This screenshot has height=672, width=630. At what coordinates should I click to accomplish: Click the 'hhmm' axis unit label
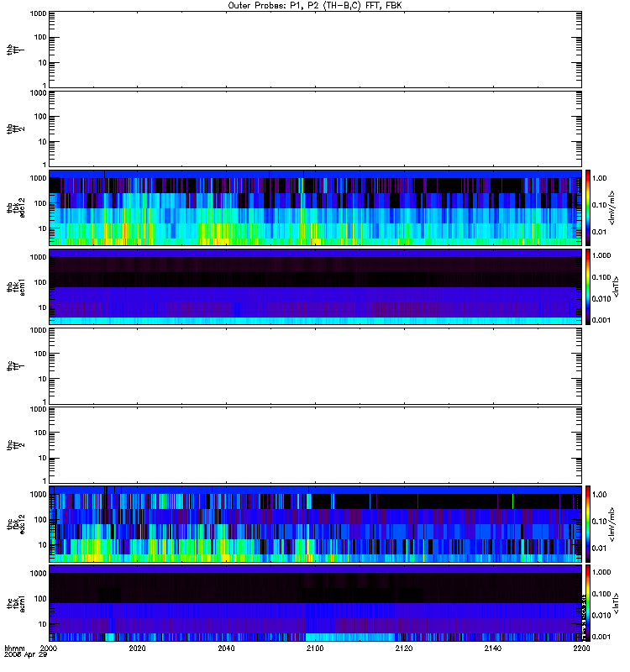click(x=14, y=648)
